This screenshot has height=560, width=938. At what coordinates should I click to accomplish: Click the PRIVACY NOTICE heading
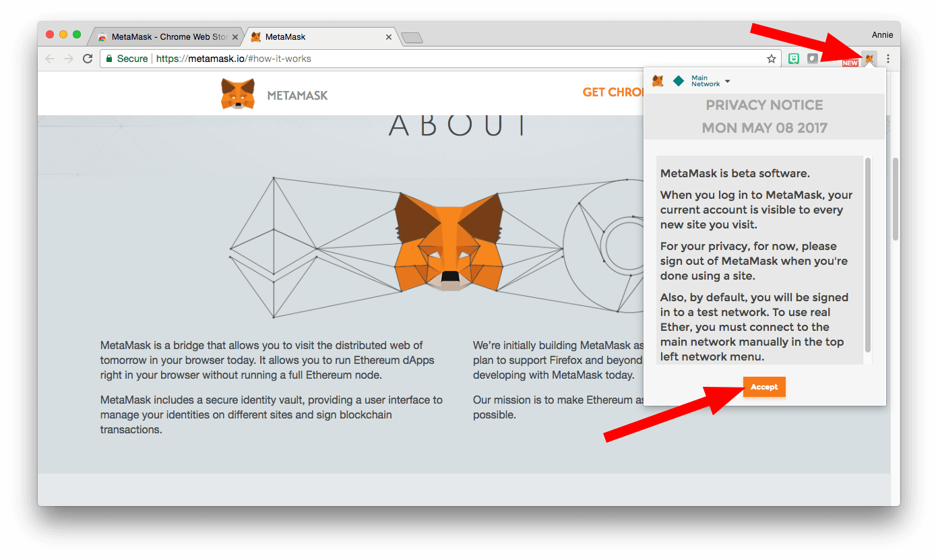tap(764, 105)
